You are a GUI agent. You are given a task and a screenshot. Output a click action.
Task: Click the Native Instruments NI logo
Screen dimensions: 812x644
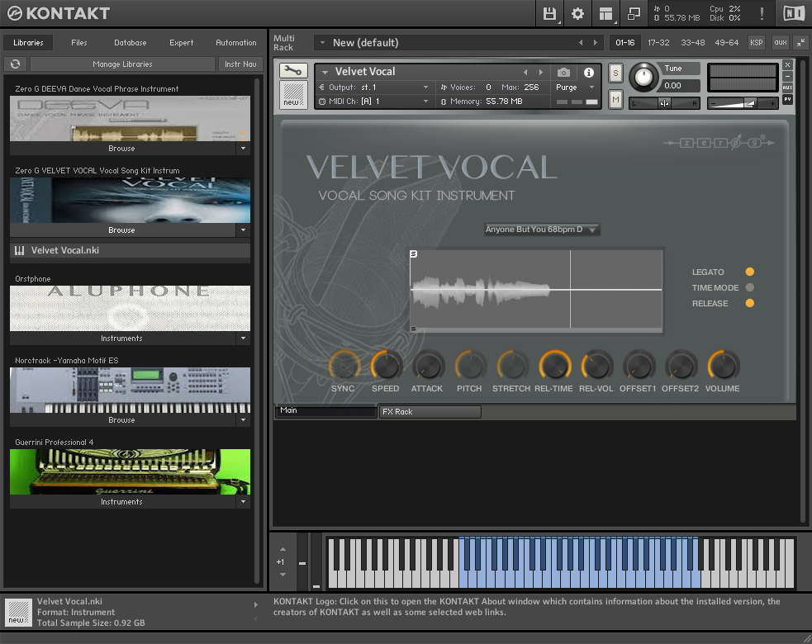[x=794, y=13]
